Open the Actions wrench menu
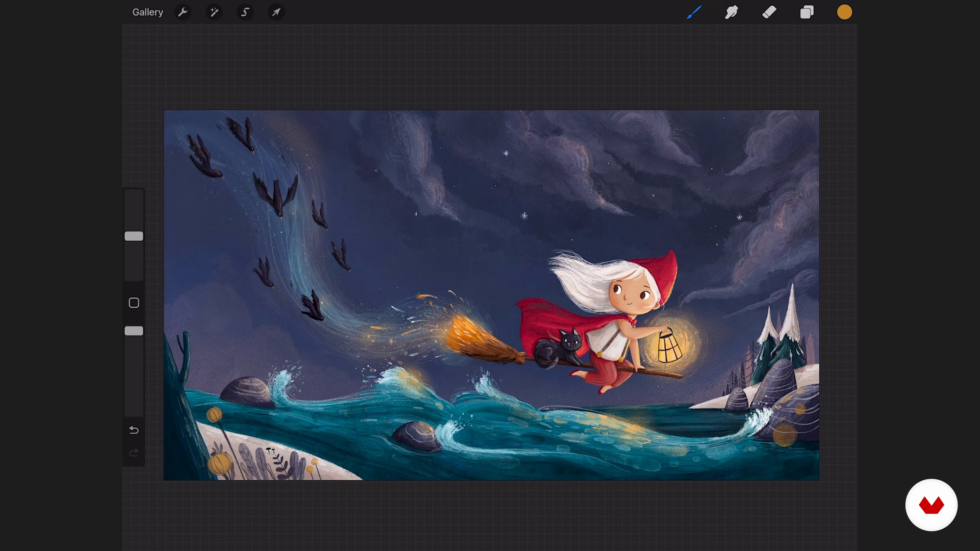 (x=183, y=12)
